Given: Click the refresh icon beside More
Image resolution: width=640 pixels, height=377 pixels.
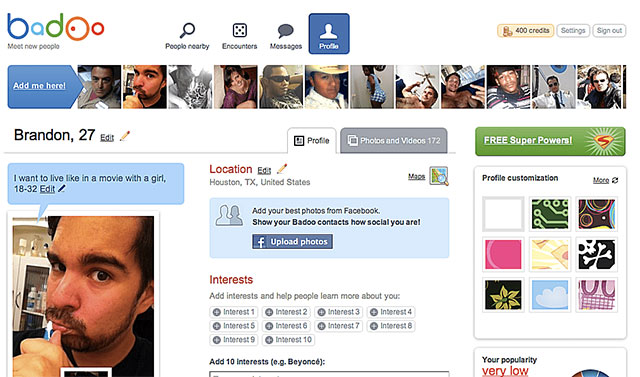Looking at the screenshot, I should (x=615, y=180).
